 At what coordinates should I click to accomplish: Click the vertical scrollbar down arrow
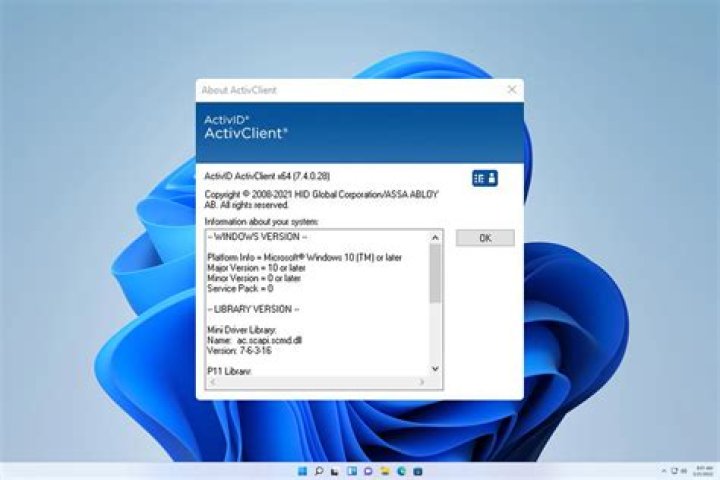coord(435,369)
